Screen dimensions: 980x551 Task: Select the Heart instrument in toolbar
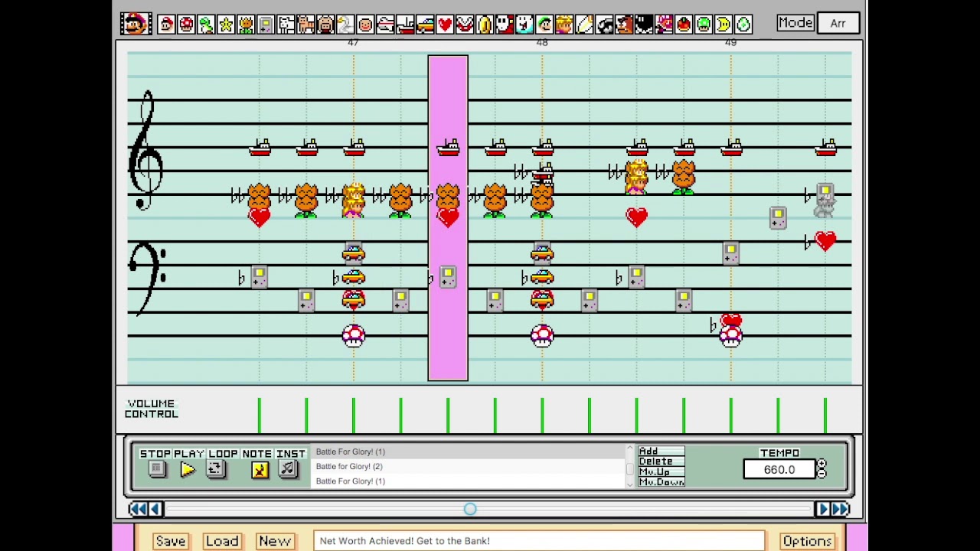click(x=445, y=24)
